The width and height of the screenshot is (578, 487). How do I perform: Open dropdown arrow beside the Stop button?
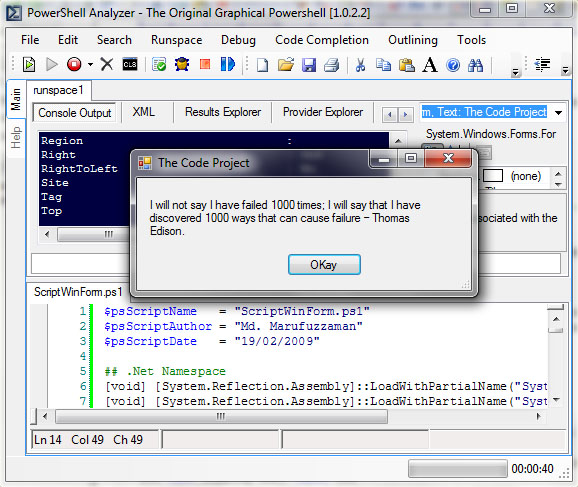coord(90,65)
